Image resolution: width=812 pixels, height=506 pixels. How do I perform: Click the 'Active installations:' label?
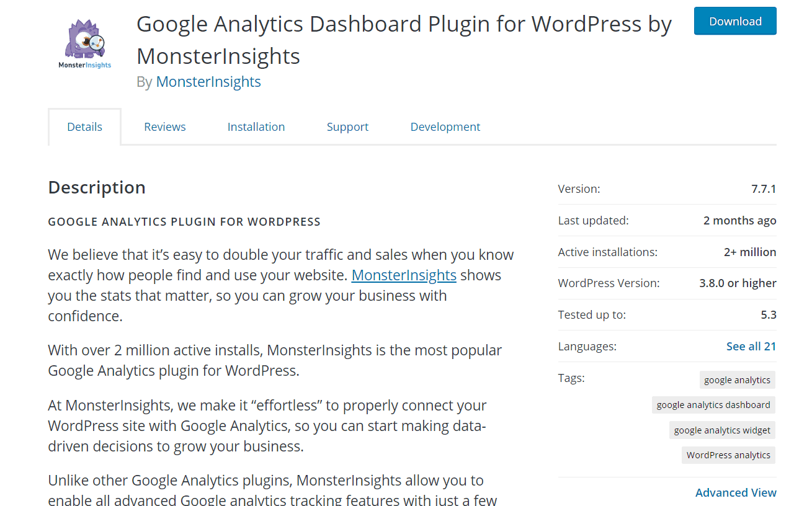608,252
